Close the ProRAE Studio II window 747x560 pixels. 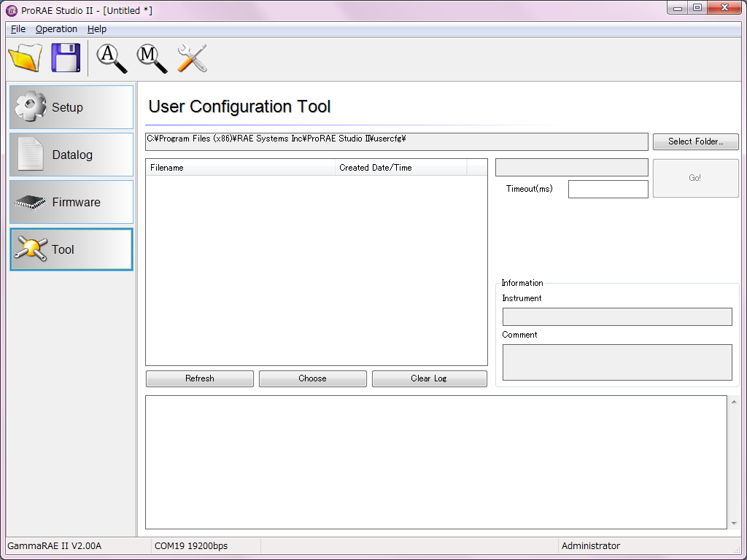[724, 8]
